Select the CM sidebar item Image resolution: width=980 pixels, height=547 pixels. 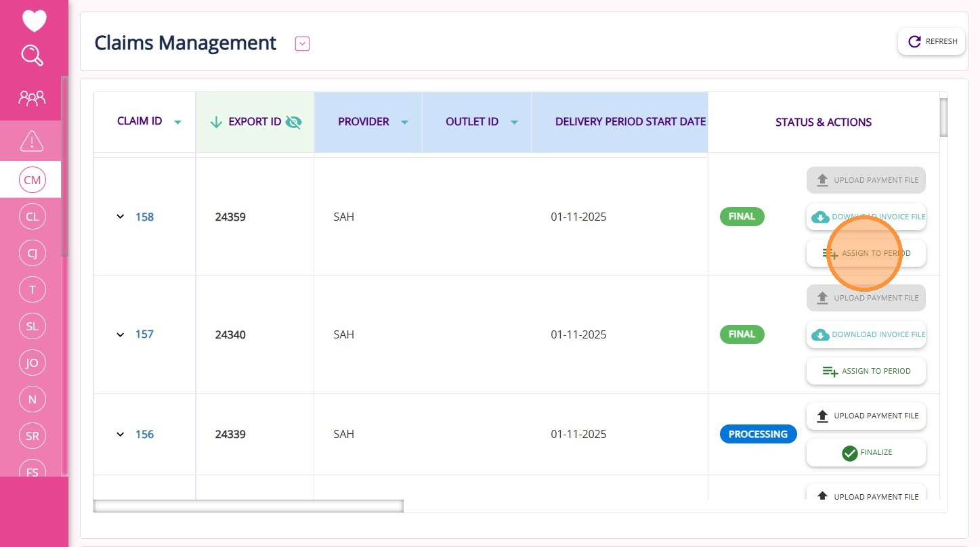tap(32, 180)
